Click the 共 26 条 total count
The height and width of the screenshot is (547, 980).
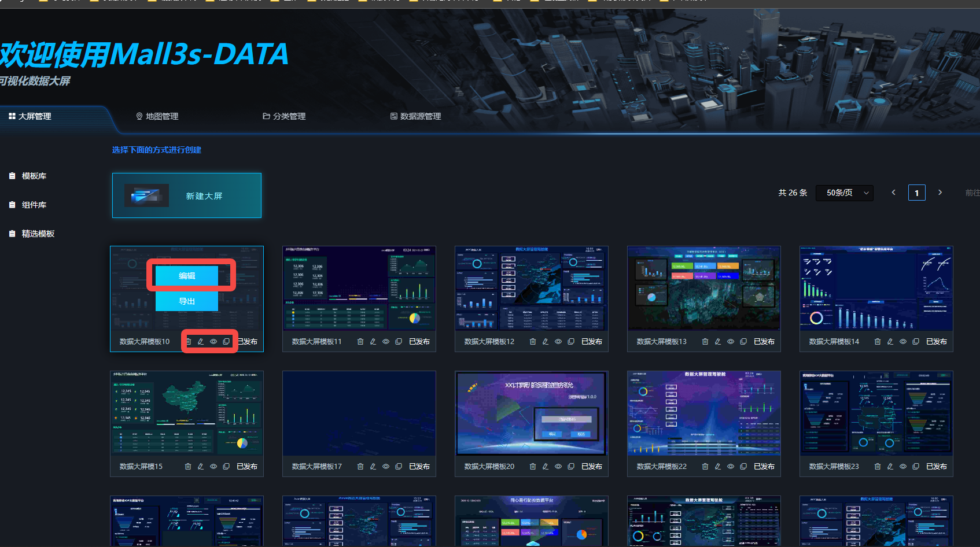click(x=793, y=193)
